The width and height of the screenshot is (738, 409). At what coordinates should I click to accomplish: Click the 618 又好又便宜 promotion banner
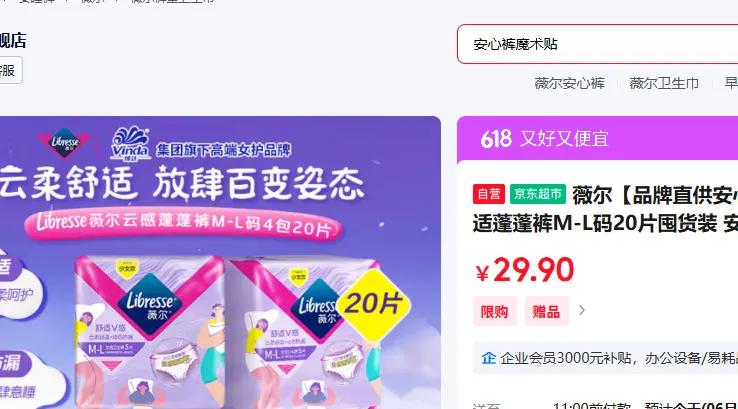597,139
